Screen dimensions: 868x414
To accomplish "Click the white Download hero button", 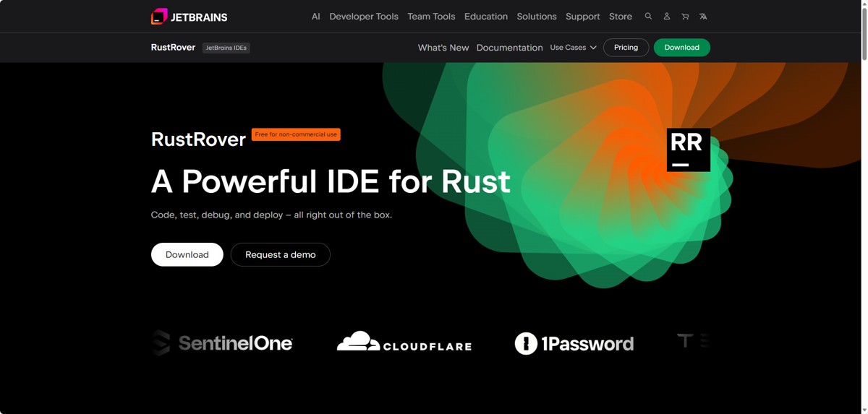I will coord(187,254).
